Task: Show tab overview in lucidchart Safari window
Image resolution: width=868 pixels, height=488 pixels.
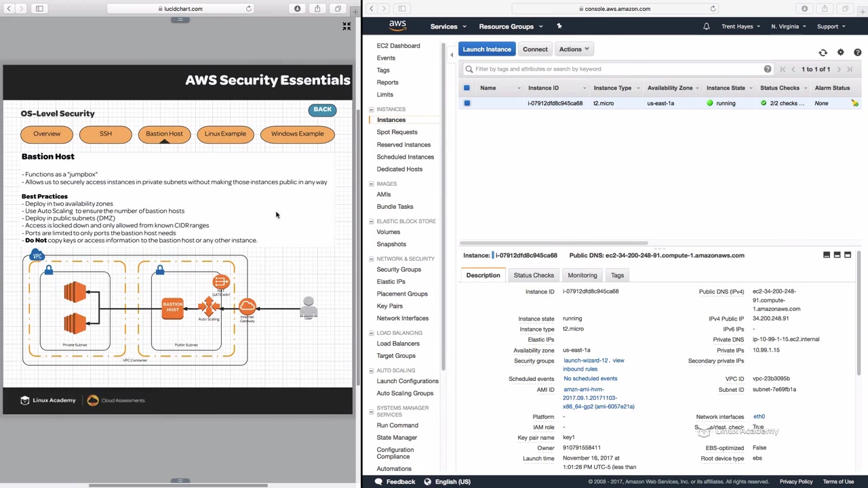Action: [x=338, y=9]
